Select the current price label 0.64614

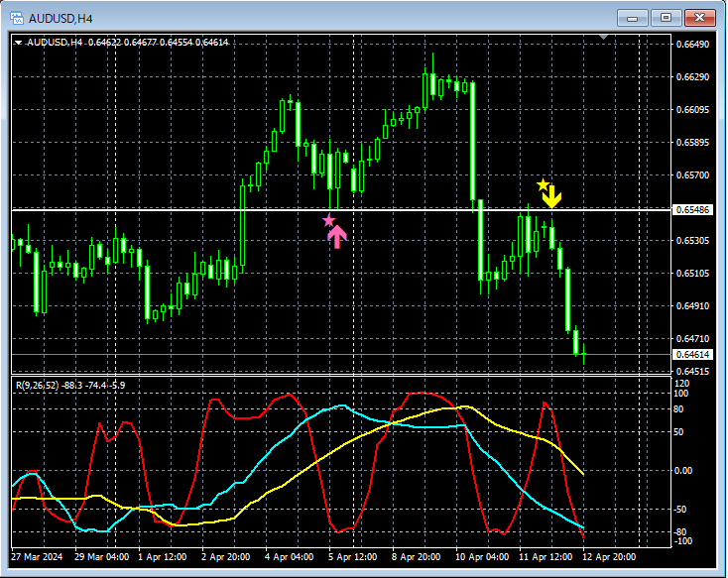click(x=692, y=355)
